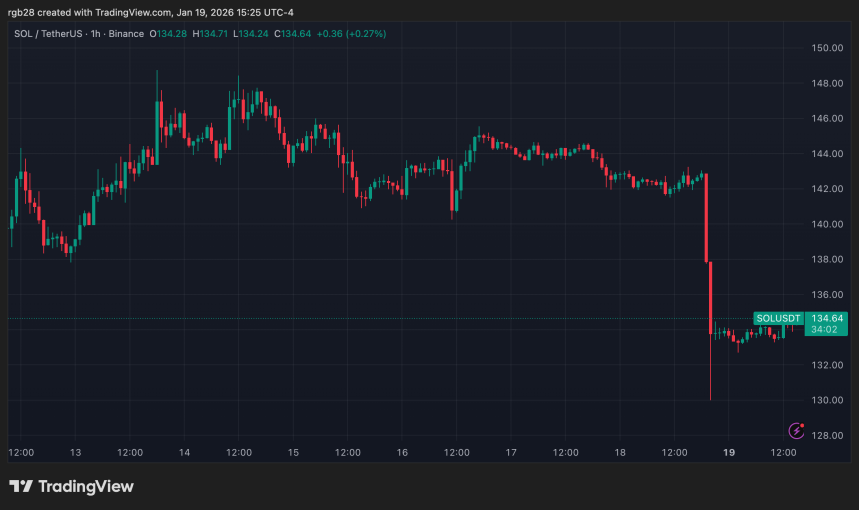Viewport: 859px width, 510px height.
Task: Click the +0.36 (+0.27%) change value
Action: coord(350,34)
